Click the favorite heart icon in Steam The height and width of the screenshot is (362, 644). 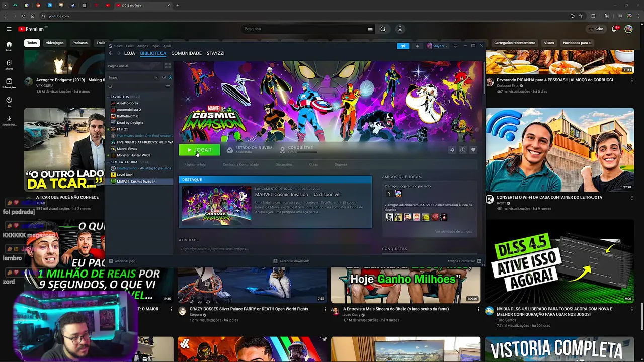tap(473, 150)
